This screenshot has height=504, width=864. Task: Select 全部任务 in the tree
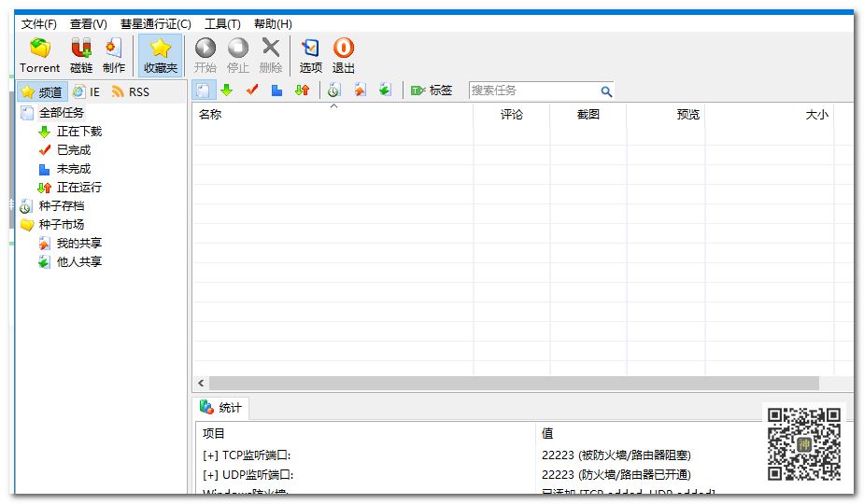coord(61,113)
